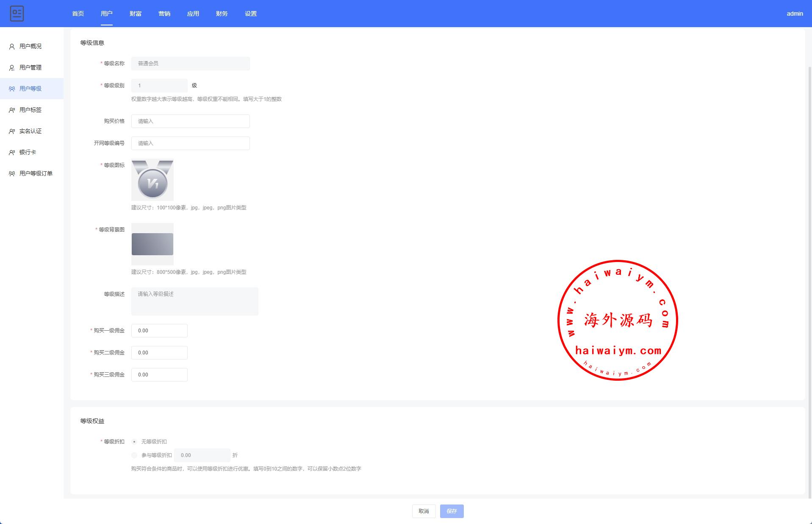This screenshot has width=812, height=524.
Task: Switch to the 营销 top menu
Action: [x=164, y=14]
